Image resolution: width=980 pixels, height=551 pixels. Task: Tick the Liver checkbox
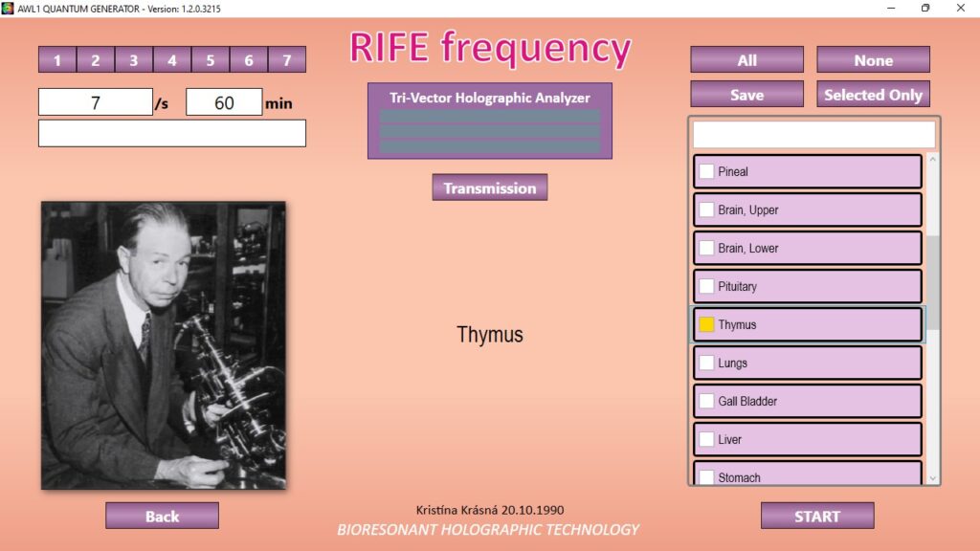pos(706,440)
